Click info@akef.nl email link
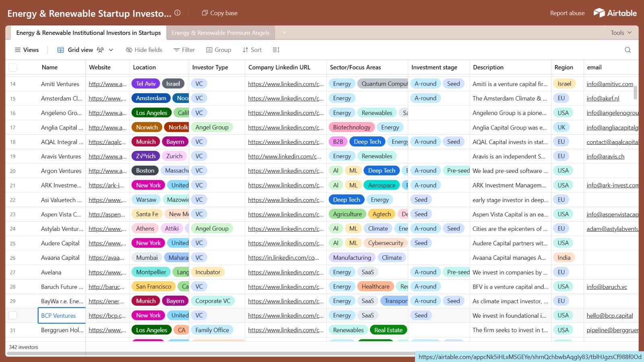 (603, 99)
